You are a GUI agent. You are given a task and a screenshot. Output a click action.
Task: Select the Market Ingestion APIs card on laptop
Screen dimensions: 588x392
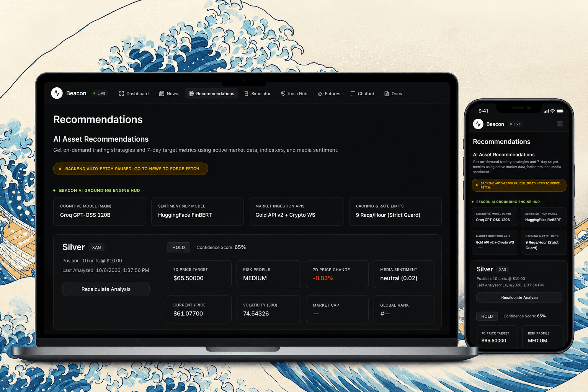pyautogui.click(x=296, y=211)
